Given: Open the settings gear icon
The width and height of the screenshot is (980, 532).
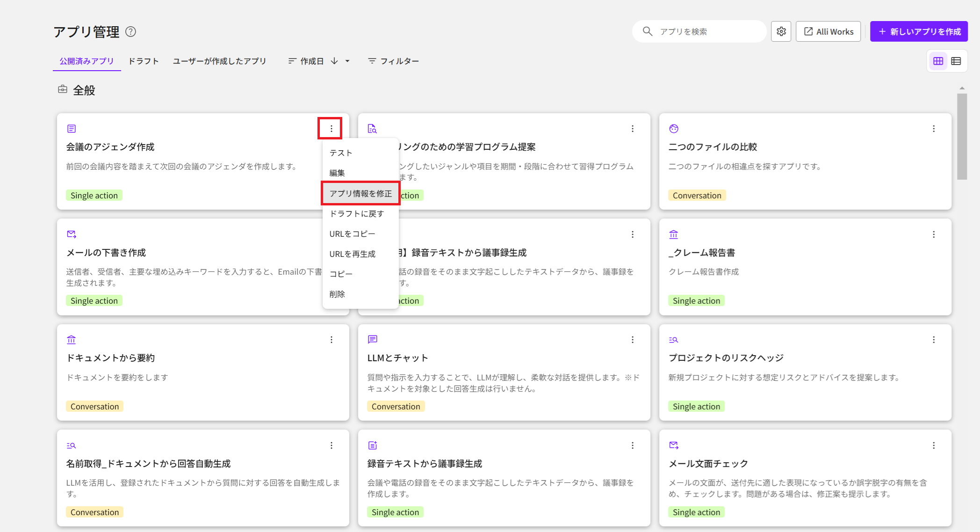Looking at the screenshot, I should click(x=781, y=31).
